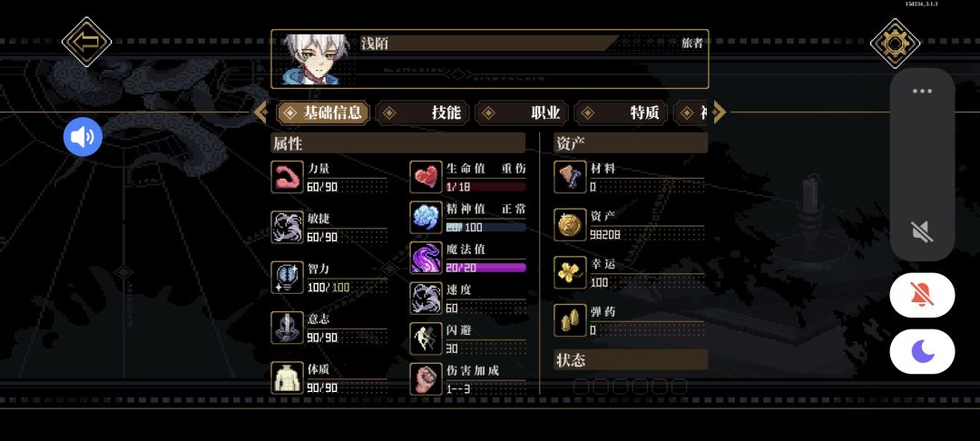Viewport: 980px width, 441px height.
Task: Toggle the moon night mode button
Action: pyautogui.click(x=923, y=351)
